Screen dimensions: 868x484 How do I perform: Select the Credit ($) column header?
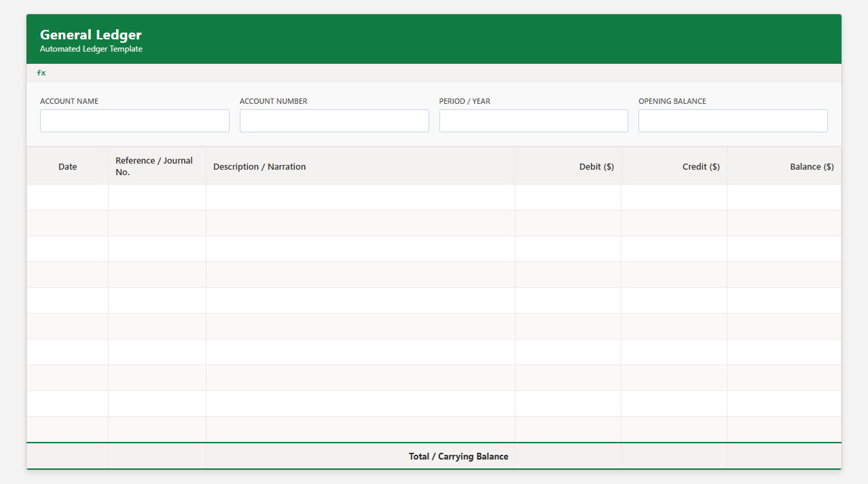click(x=674, y=166)
